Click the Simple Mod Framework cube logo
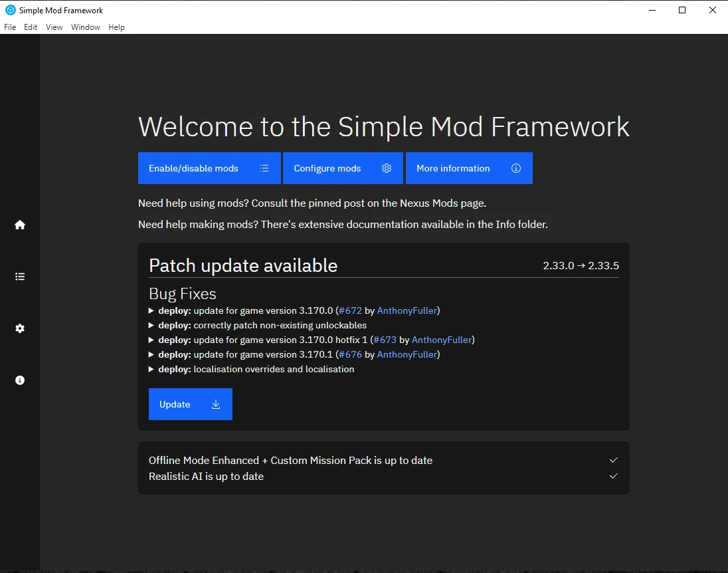Screen dimensions: 728x573 [x=10, y=10]
